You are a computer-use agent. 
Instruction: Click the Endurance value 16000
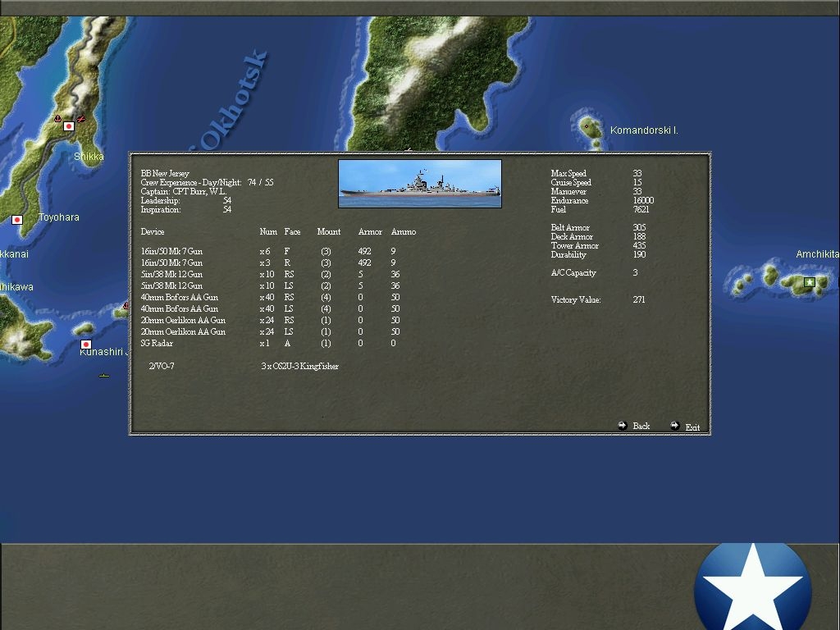click(x=643, y=200)
